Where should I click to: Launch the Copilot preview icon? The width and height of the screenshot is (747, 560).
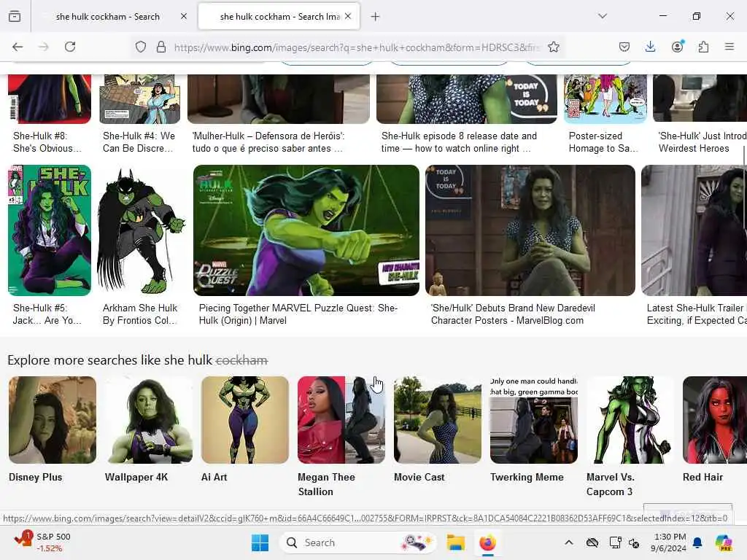(x=724, y=542)
